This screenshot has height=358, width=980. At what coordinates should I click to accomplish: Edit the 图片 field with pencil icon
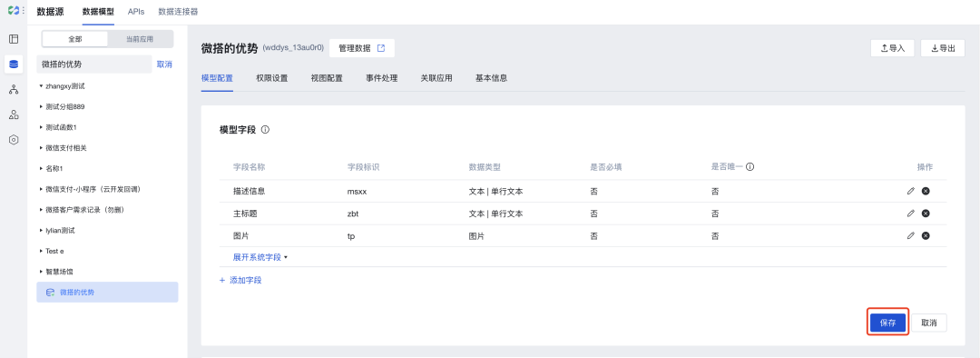911,236
